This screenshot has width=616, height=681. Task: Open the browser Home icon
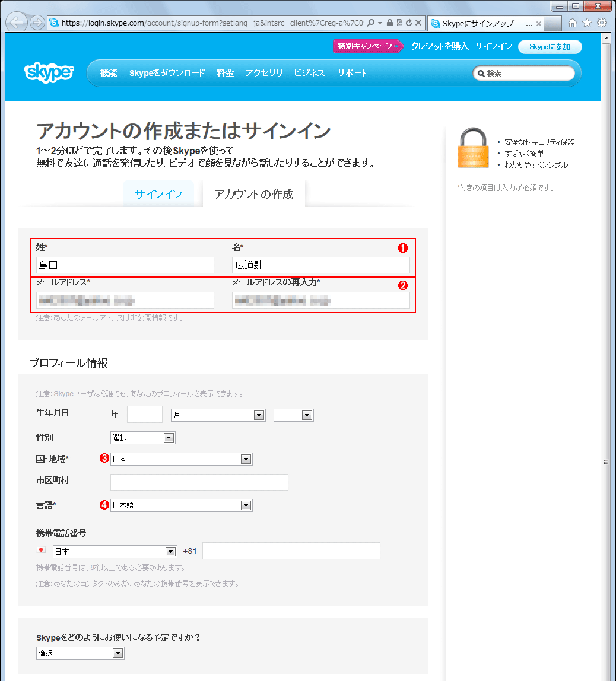(573, 23)
